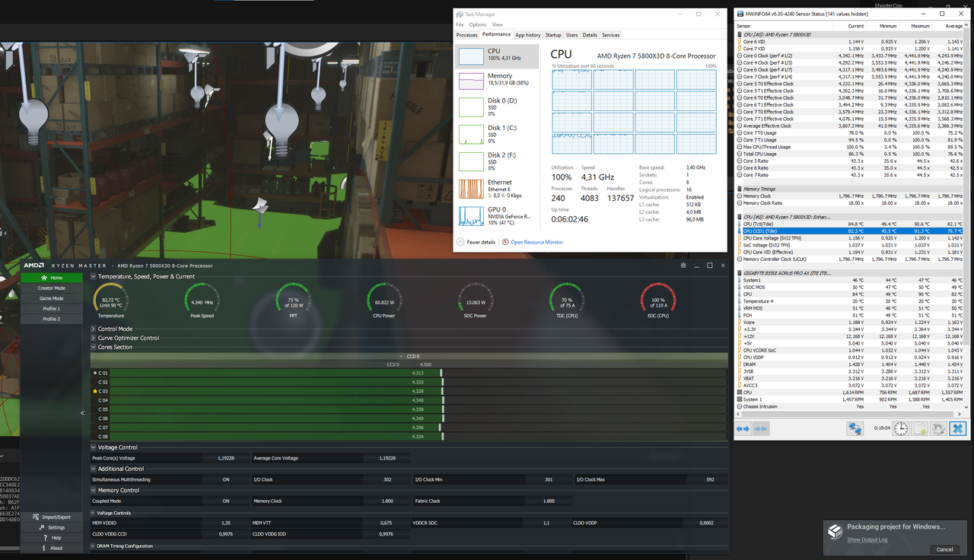This screenshot has height=560, width=974.
Task: Click core C 08 row bar
Action: [x=409, y=437]
